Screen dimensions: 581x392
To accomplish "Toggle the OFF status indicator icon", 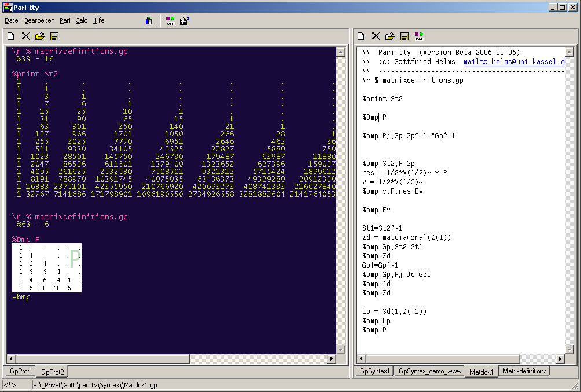I will [x=170, y=20].
